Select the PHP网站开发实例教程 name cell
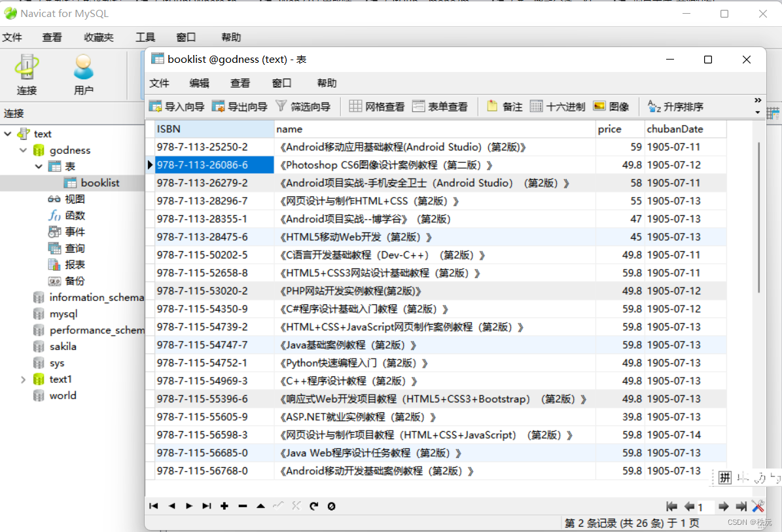Screen dimensions: 782x532 (x=435, y=291)
